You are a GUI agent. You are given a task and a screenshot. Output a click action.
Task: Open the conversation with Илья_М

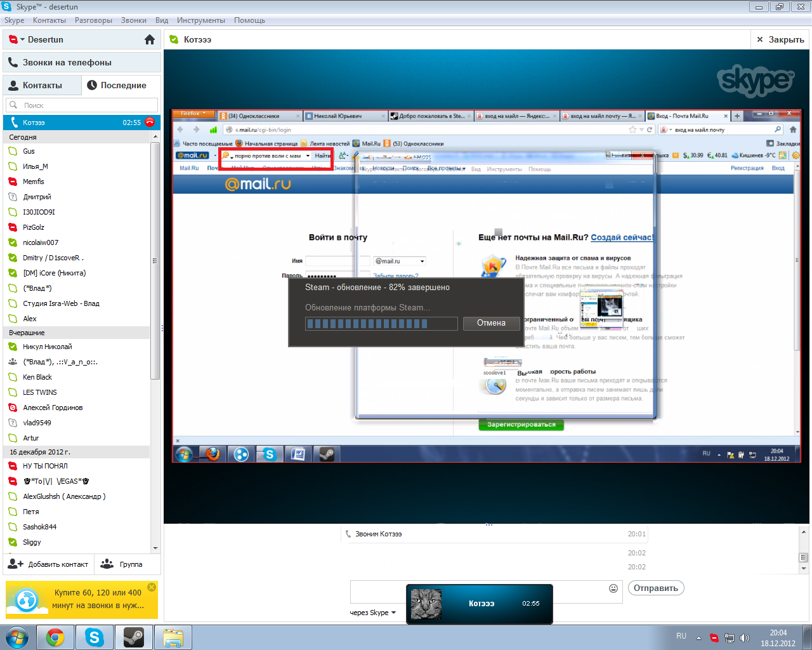point(77,166)
